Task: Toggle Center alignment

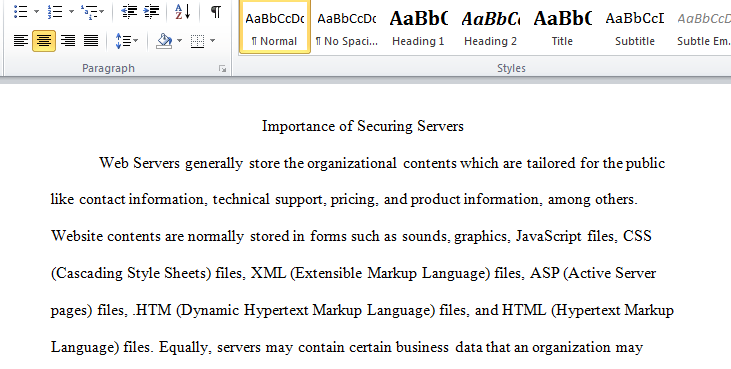Action: (x=44, y=41)
